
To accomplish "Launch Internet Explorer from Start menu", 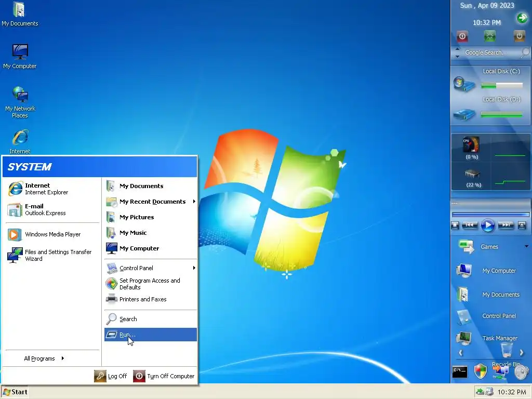I will 52,189.
